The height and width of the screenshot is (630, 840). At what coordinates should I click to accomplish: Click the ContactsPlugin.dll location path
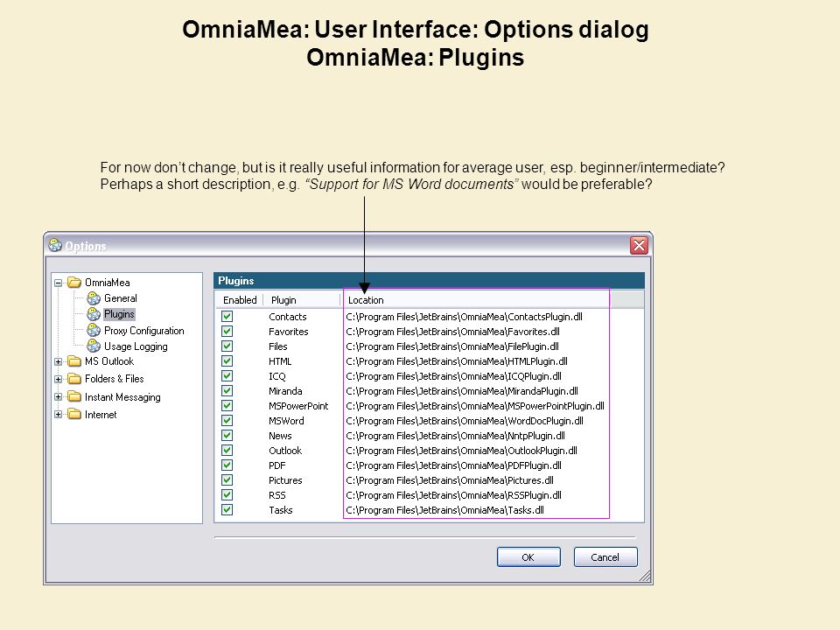464,317
